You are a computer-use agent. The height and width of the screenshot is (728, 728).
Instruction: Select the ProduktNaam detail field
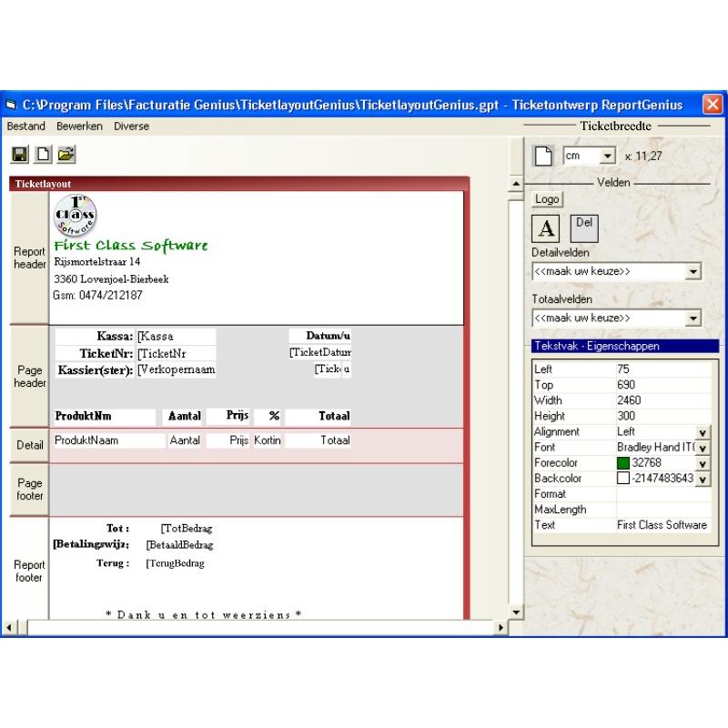pyautogui.click(x=109, y=440)
